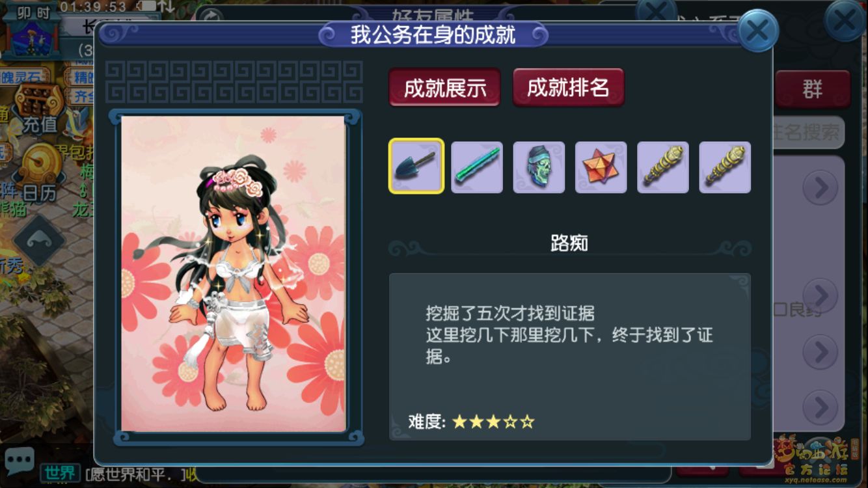The height and width of the screenshot is (488, 868).
Task: Select the zombie head achievement icon
Action: pos(539,167)
